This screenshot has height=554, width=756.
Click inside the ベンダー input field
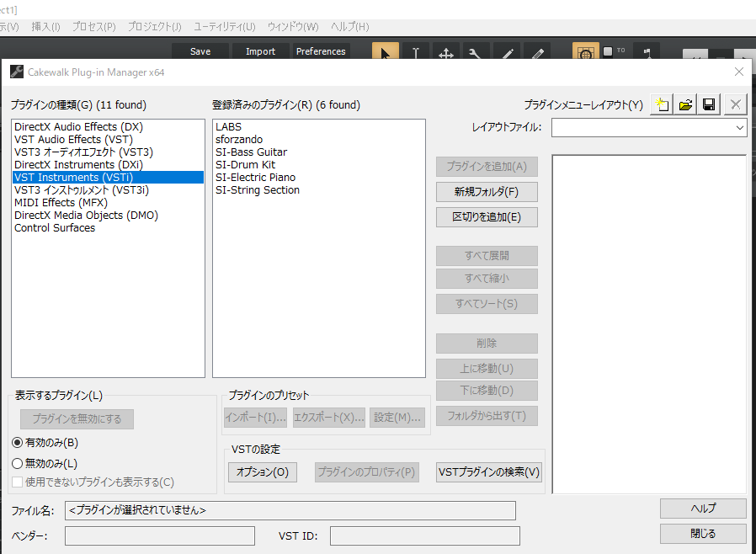pos(160,535)
